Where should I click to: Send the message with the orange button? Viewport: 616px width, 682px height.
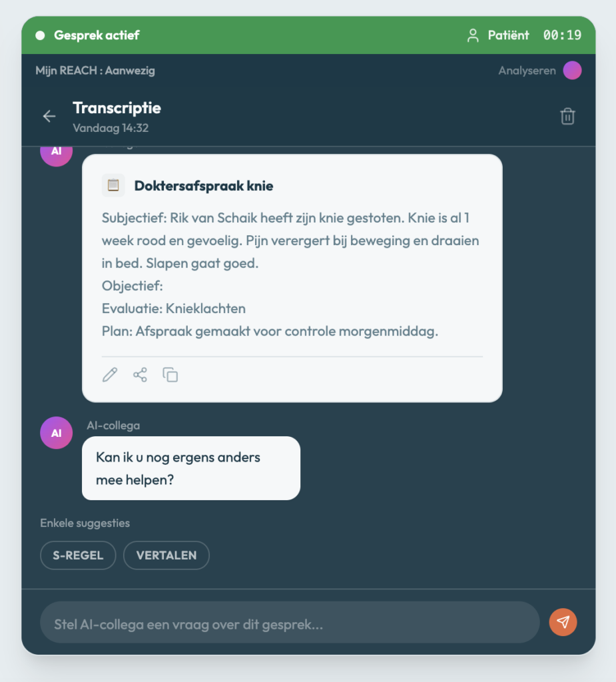563,622
